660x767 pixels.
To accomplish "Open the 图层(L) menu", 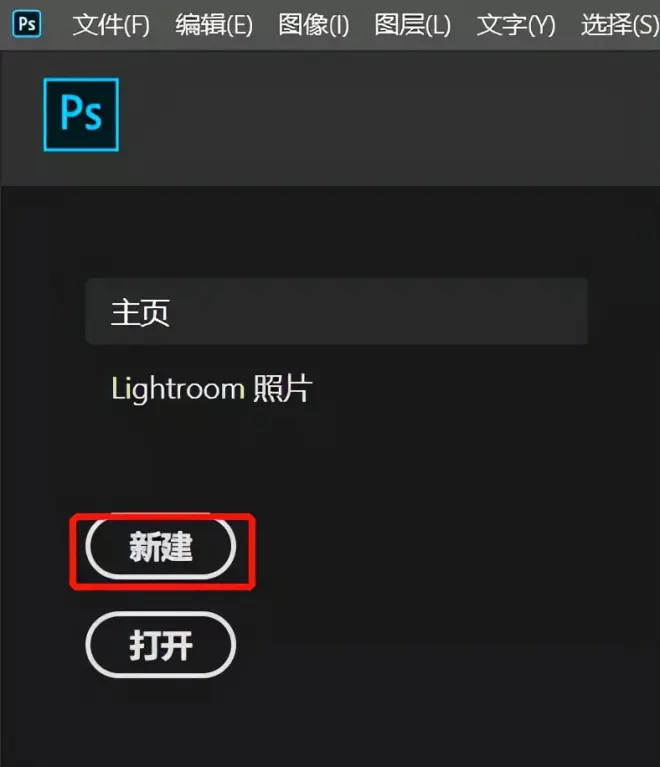I will [x=412, y=25].
